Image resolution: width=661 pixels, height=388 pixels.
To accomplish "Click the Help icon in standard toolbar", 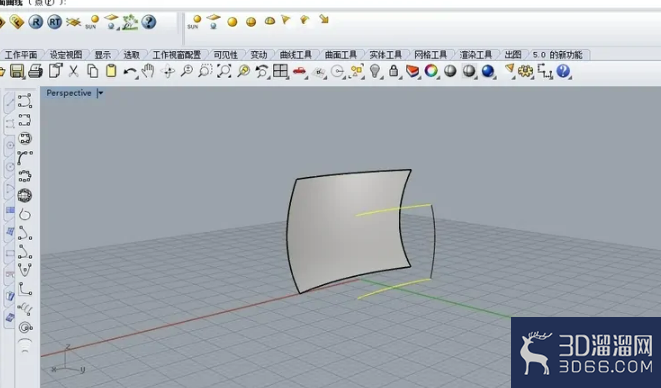I will (563, 71).
